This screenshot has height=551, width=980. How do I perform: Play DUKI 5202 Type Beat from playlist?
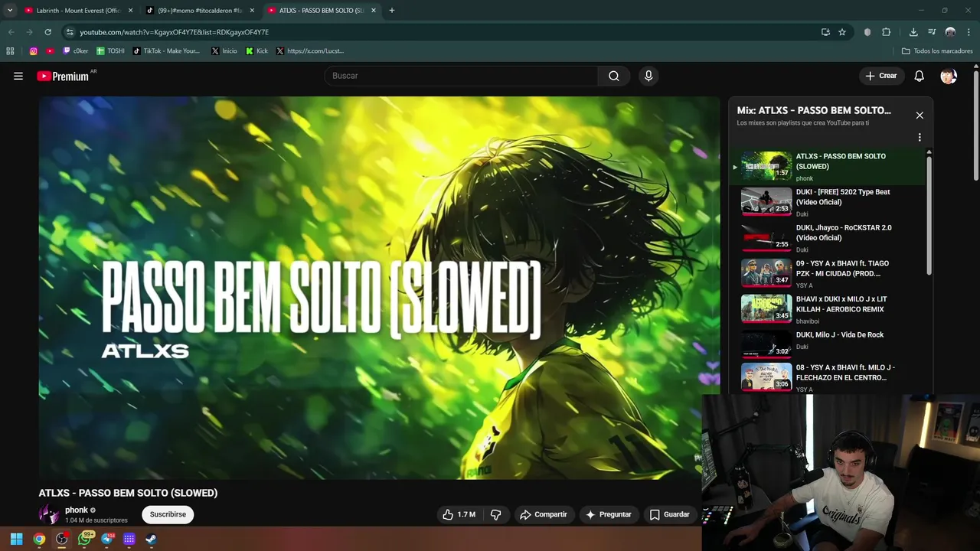pyautogui.click(x=828, y=202)
